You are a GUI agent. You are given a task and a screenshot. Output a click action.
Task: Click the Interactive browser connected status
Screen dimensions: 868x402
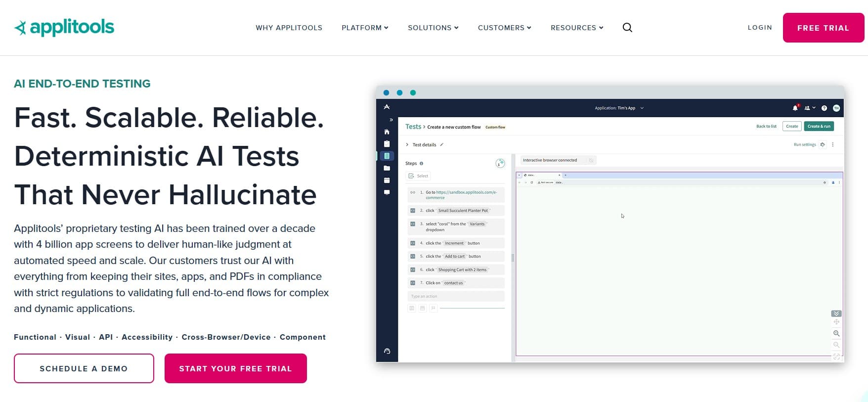tap(559, 160)
